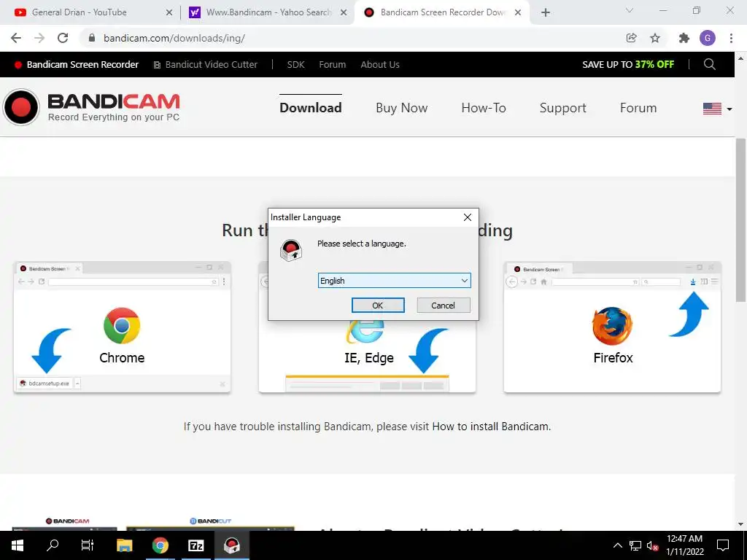Switch to Www.Bandincam Yahoo Search tab

(x=268, y=12)
